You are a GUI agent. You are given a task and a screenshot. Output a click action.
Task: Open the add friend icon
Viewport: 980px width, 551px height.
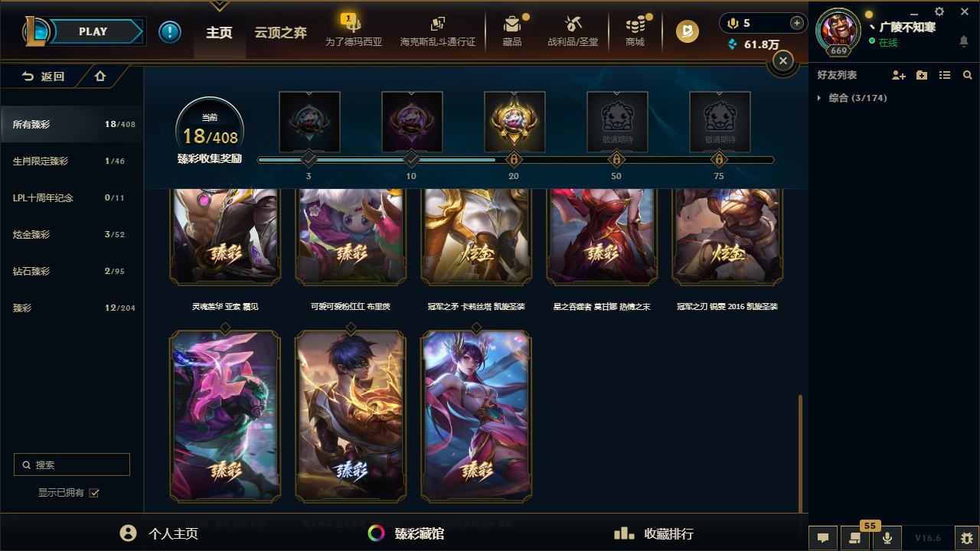(899, 75)
